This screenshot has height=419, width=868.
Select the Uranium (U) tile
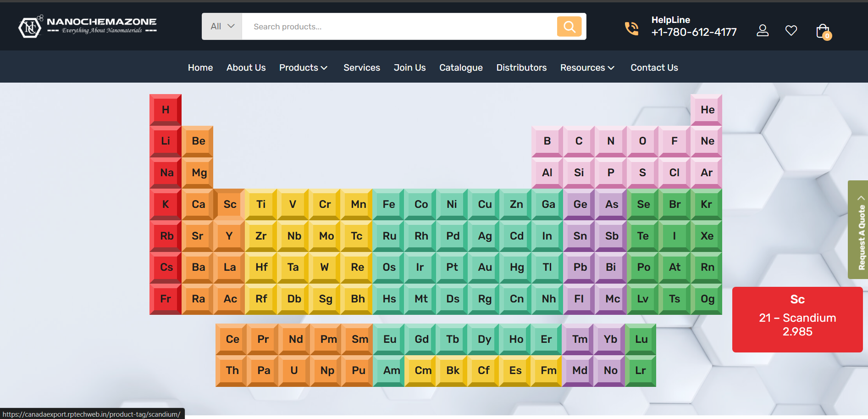click(295, 371)
